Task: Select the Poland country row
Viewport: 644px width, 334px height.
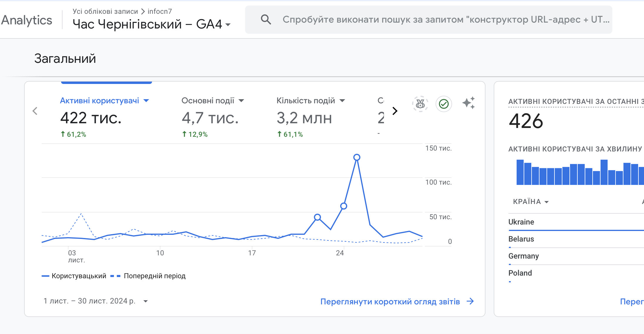Action: (576, 273)
